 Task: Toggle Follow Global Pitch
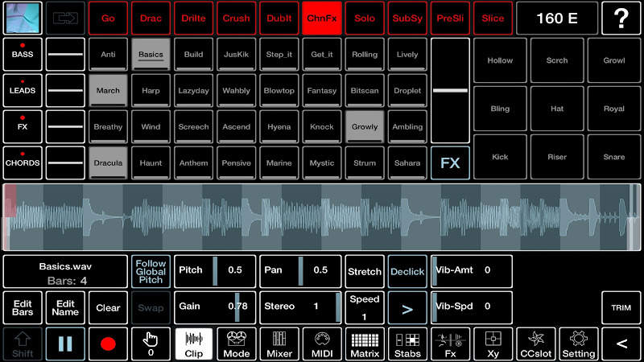(151, 272)
